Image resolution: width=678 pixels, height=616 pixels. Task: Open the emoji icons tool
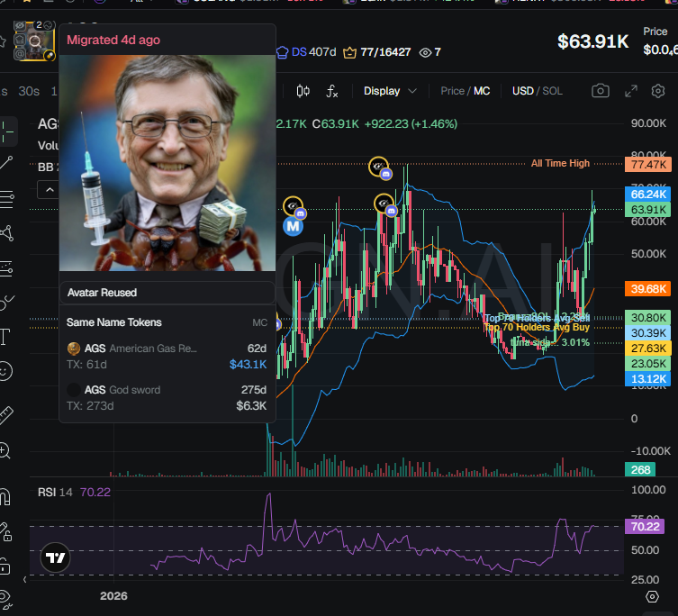pos(5,371)
